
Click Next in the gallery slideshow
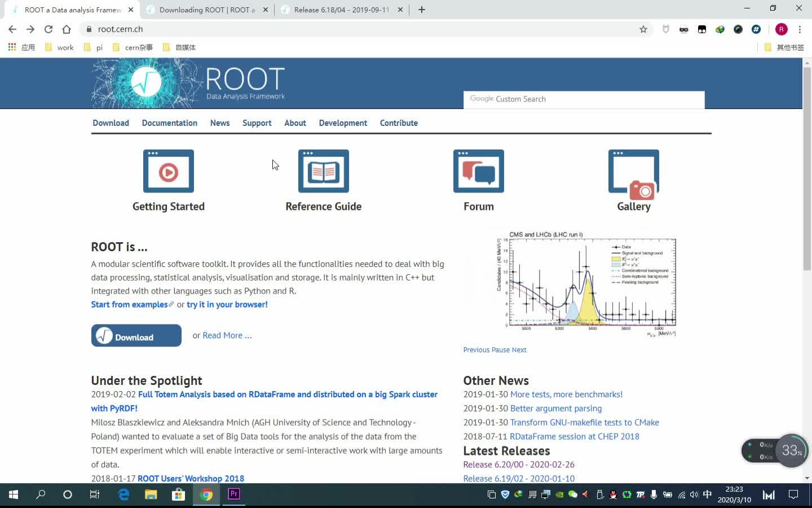click(519, 350)
